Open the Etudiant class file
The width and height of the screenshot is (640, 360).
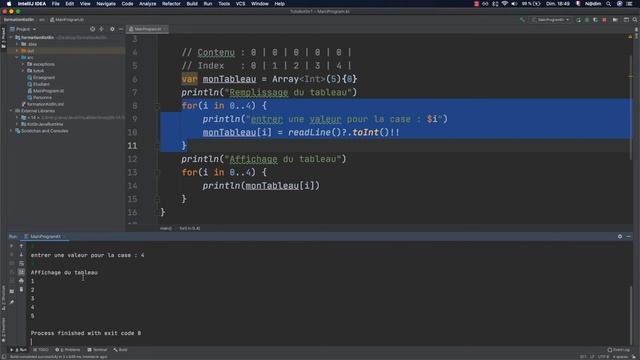tap(38, 84)
